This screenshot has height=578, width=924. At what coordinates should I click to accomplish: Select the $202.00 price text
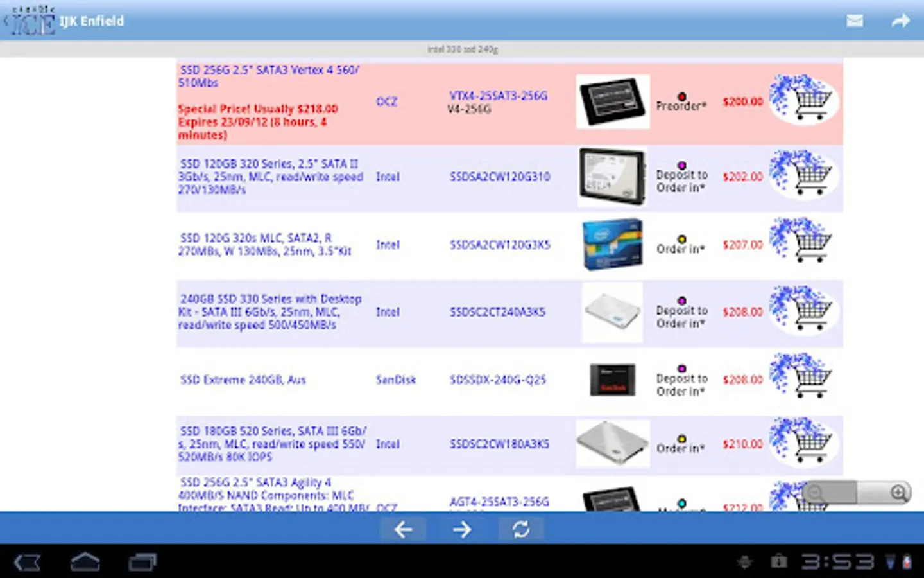[x=742, y=177]
